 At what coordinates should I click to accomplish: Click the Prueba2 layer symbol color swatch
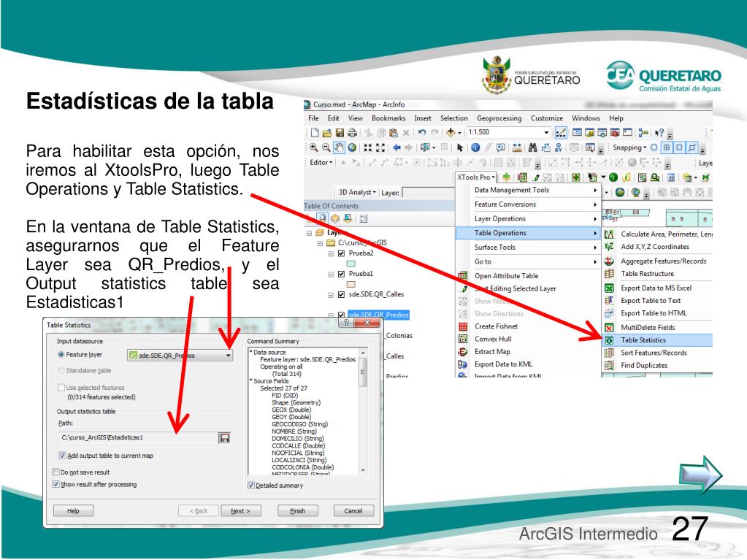pyautogui.click(x=351, y=264)
